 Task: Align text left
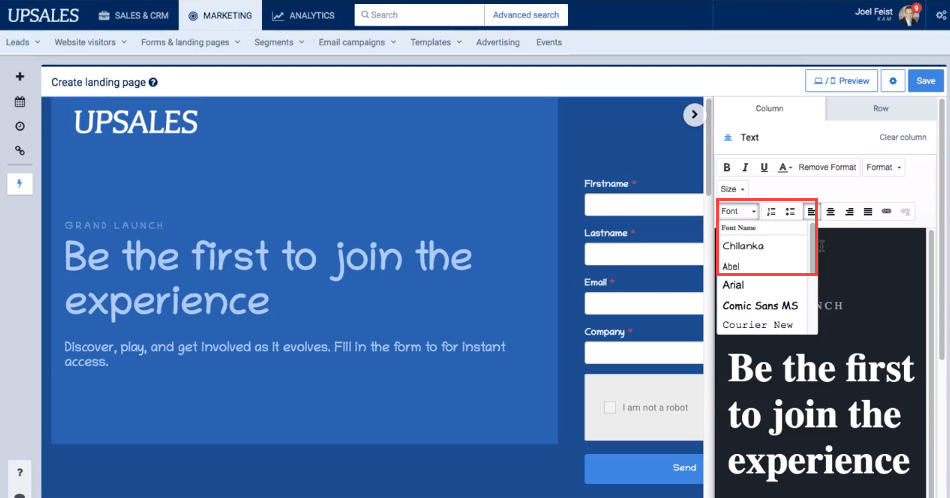810,211
